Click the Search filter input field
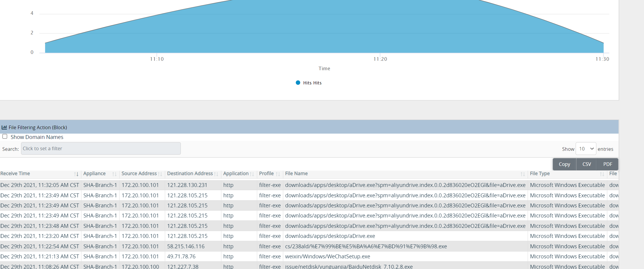Viewport: 644px width, 269px height. 101,148
